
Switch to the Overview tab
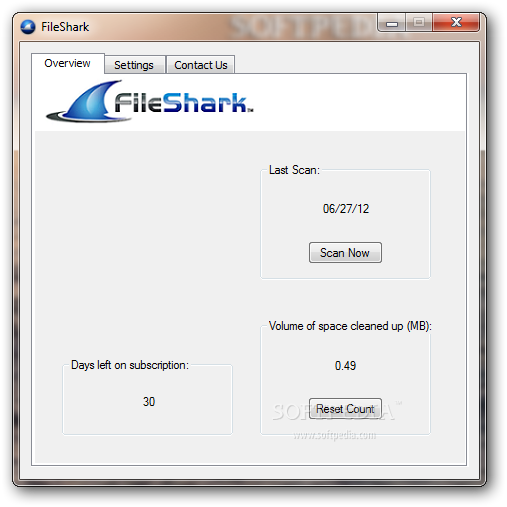coord(68,63)
